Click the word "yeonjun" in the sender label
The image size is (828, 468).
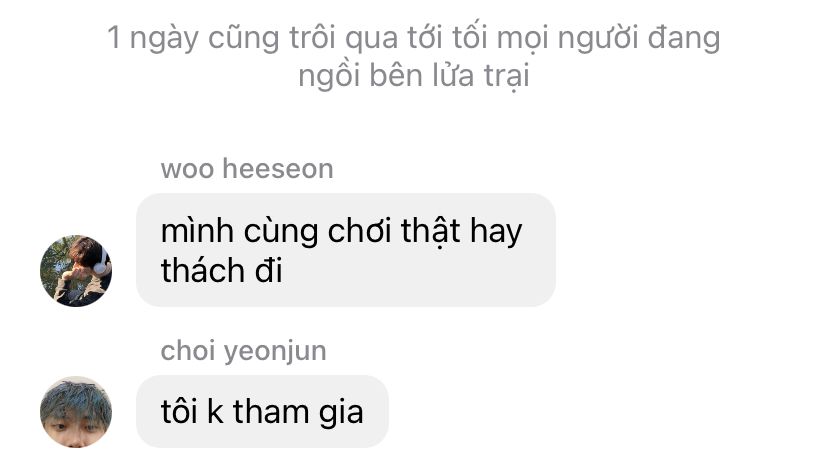[275, 352]
